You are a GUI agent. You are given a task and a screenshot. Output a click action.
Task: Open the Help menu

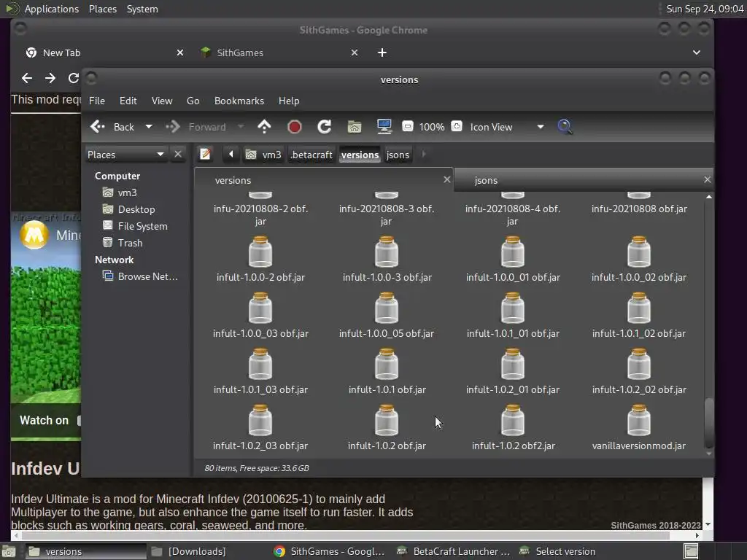pyautogui.click(x=289, y=101)
